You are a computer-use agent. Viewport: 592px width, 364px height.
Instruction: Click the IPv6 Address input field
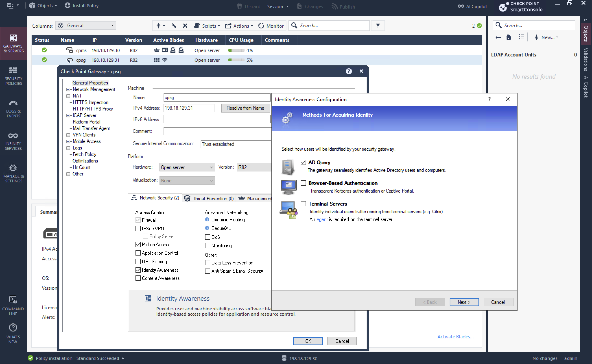(x=217, y=119)
